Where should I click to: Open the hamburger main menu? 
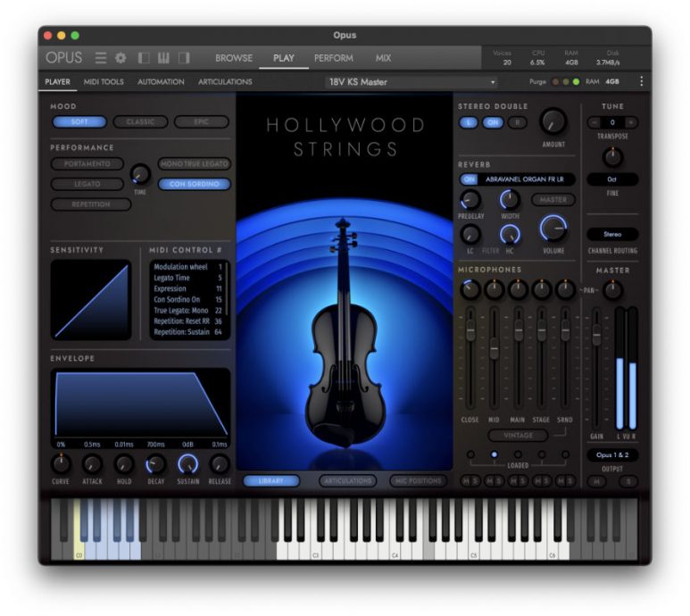point(101,58)
